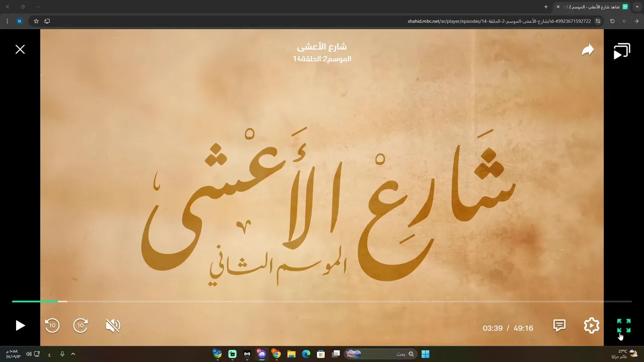Screen dimensions: 644x362
Task: Open the system volume tray icon
Action: pos(28,354)
